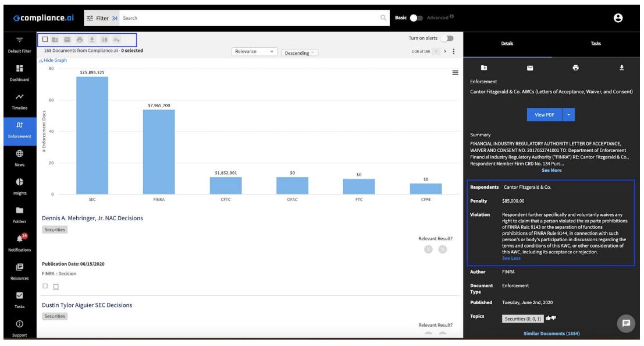
Task: Email the document from Details panel
Action: [530, 68]
